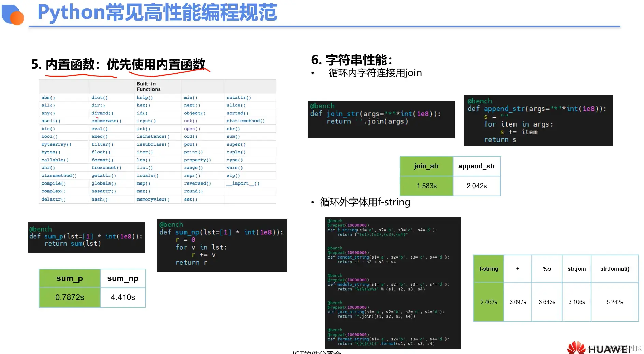Select the slide title "Python常见高性能编程规范"
Screen dimensions: 644x354
[x=157, y=13]
